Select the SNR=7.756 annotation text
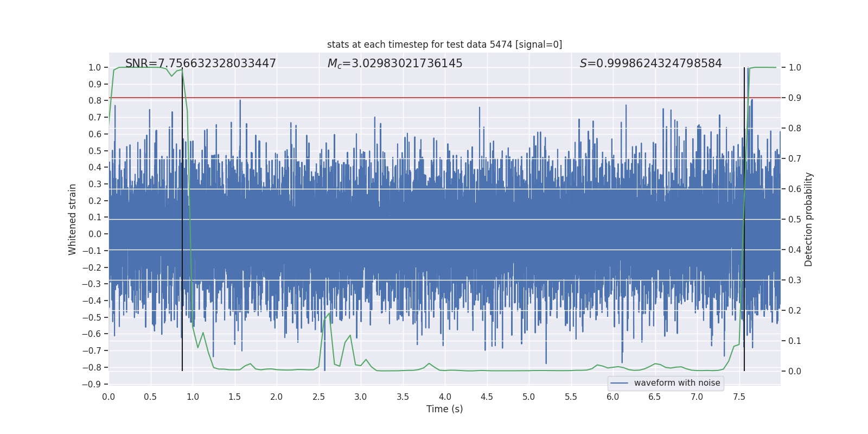 click(200, 63)
